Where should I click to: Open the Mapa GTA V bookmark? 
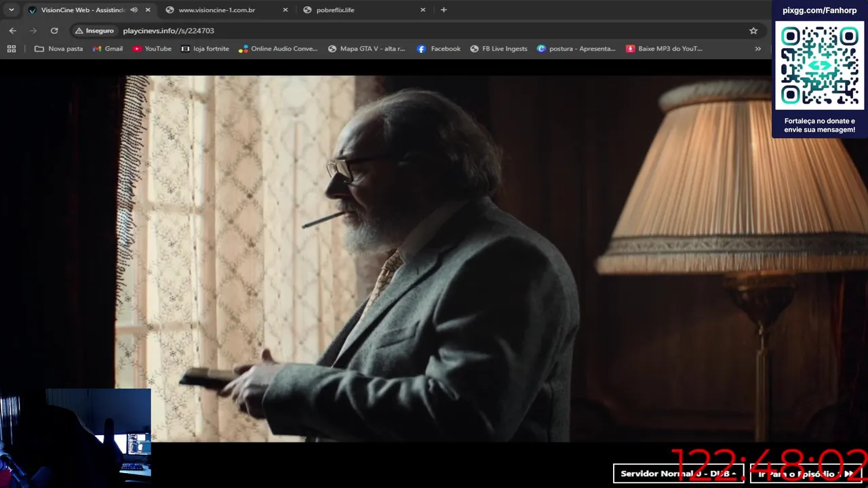[366, 49]
